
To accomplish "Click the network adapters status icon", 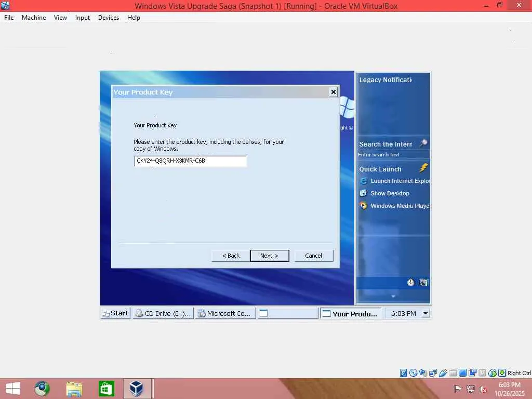I will tap(433, 373).
